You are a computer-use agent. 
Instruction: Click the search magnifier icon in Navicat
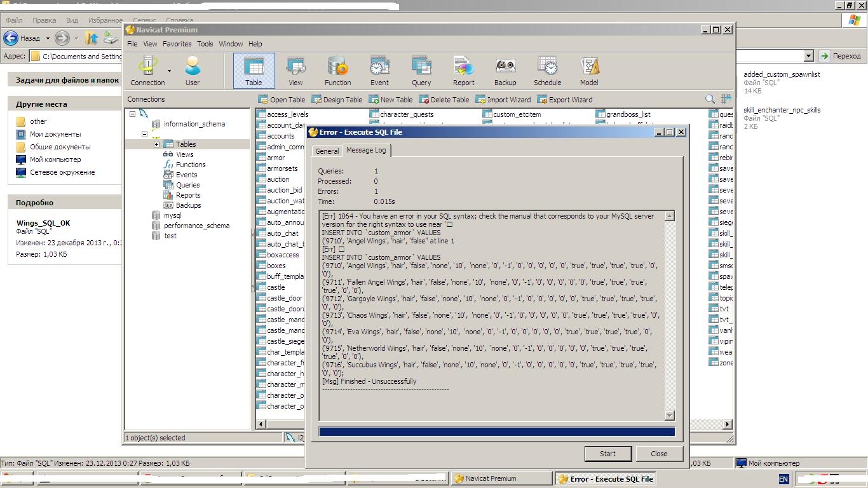710,99
